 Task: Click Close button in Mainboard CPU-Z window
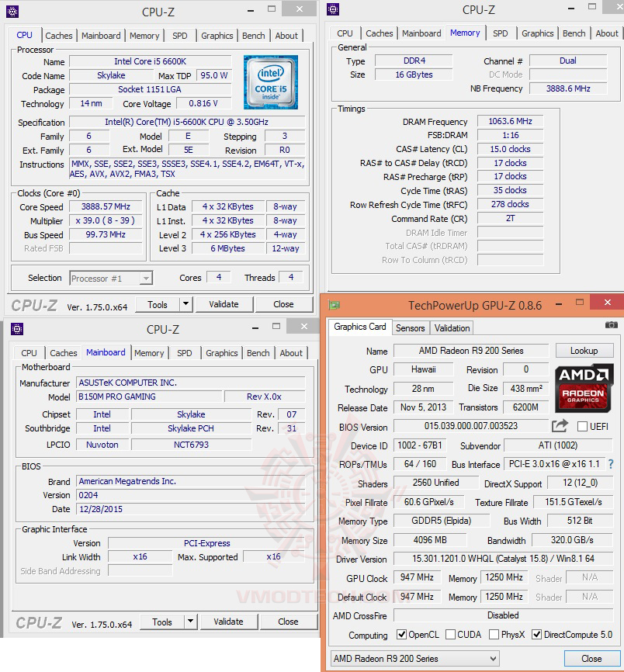pos(288,622)
